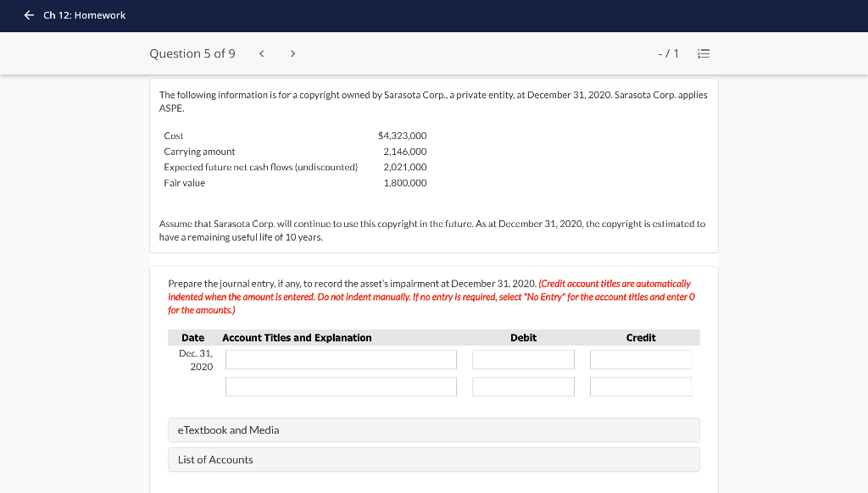Click the Account Titles and Explanation header

(297, 338)
